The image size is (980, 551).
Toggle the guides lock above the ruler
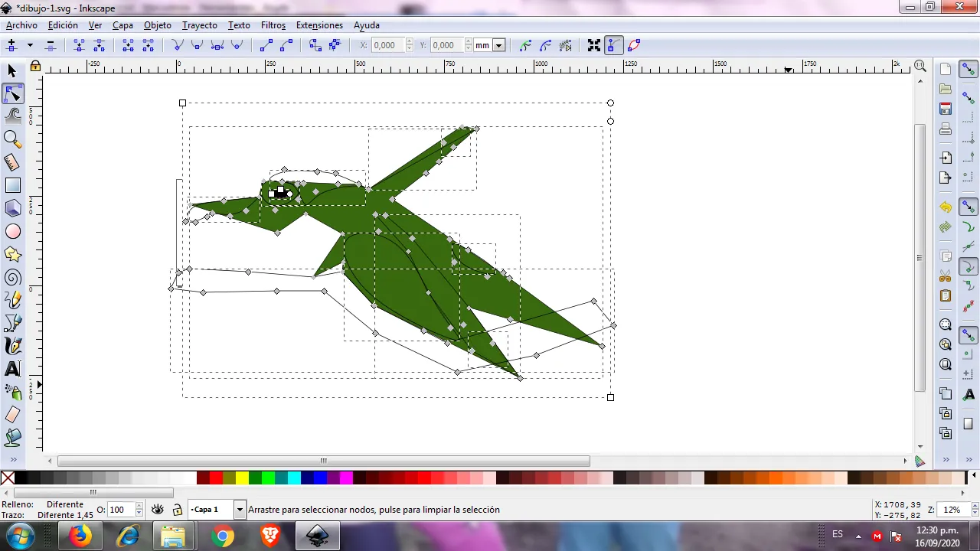click(35, 67)
